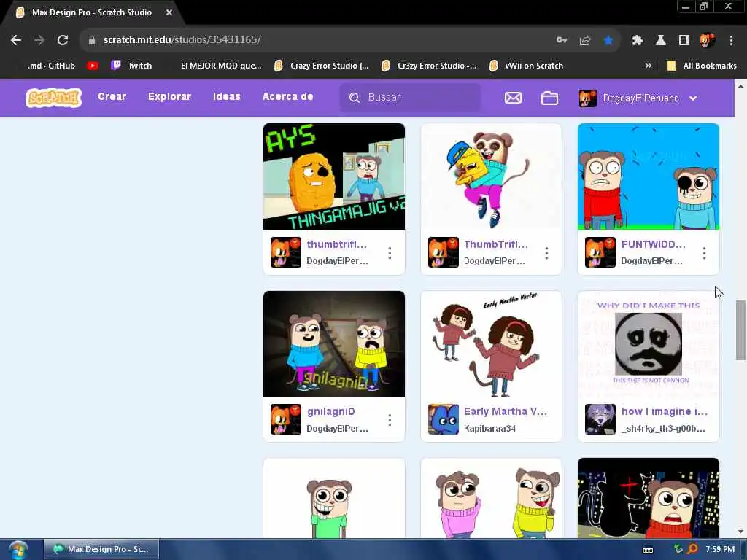Reload the page
The image size is (747, 560).
[63, 40]
